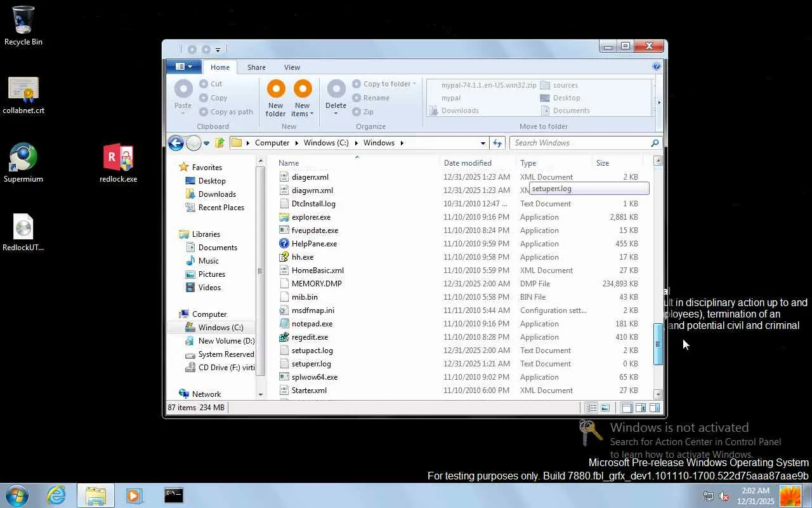The height and width of the screenshot is (508, 812).
Task: Open Windows Media Player from the taskbar
Action: [x=134, y=495]
